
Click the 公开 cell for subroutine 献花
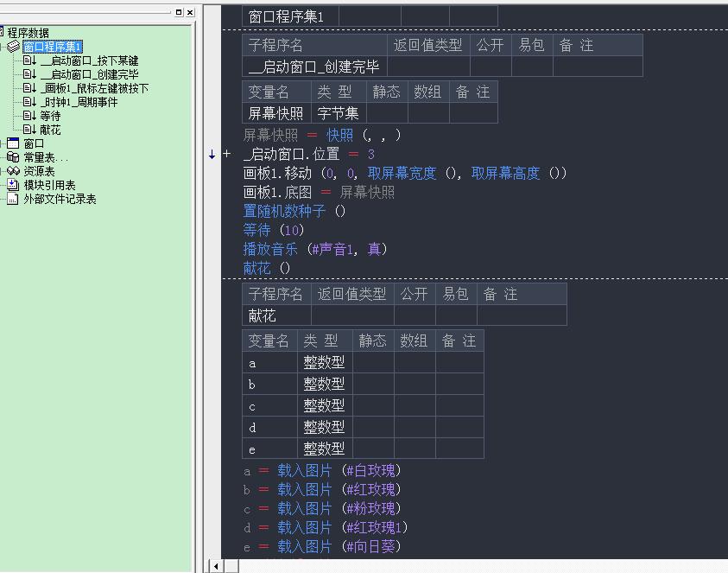[415, 316]
